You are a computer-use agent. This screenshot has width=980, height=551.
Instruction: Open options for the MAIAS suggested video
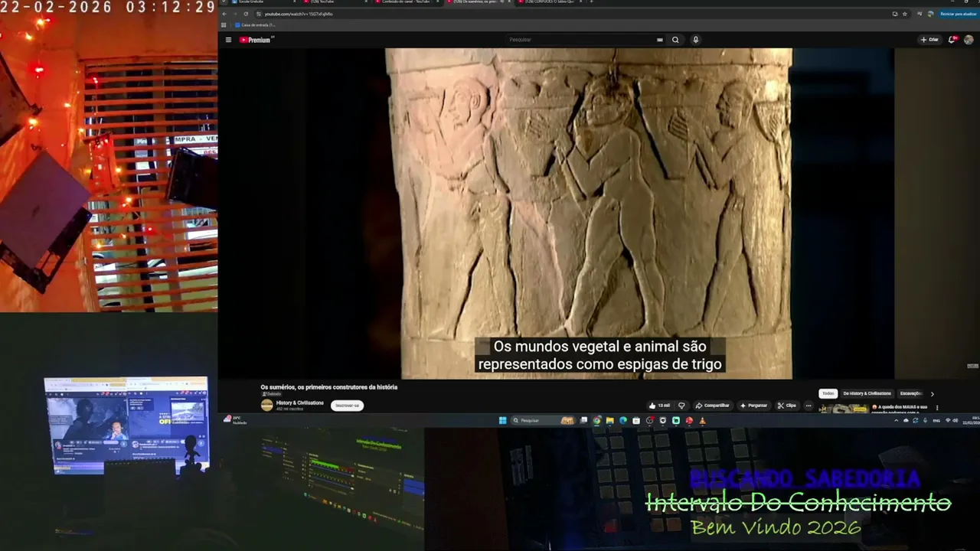937,408
